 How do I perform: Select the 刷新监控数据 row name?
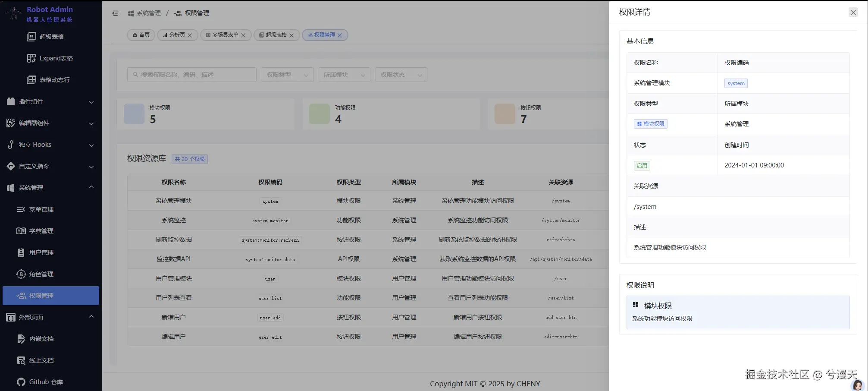[x=174, y=240]
